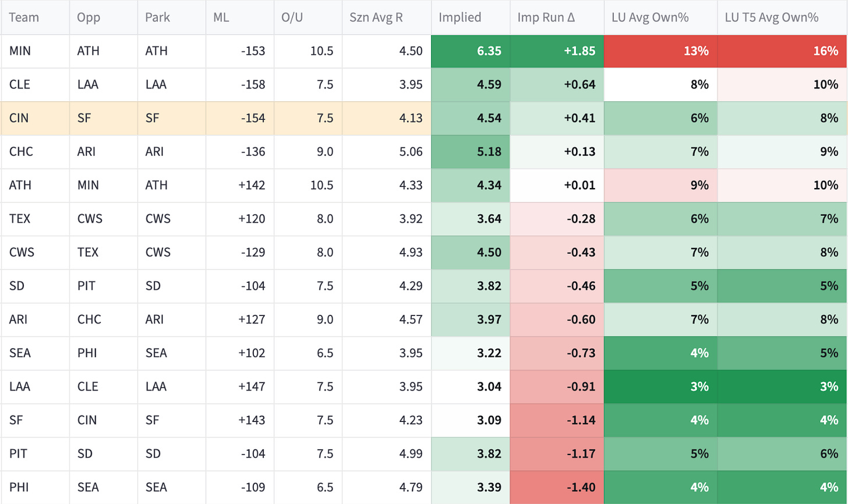Click the red 13% ownership cell
This screenshot has width=848, height=504.
[660, 51]
